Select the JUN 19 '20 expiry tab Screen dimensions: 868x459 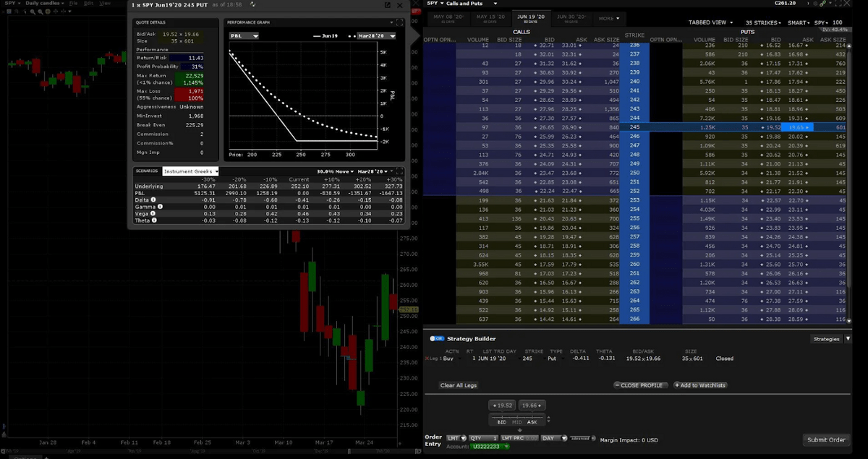(x=532, y=17)
